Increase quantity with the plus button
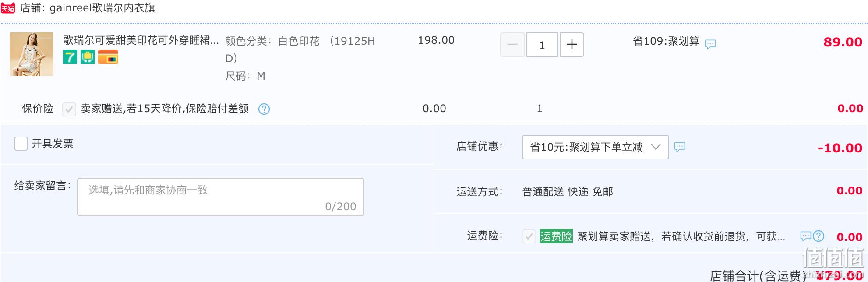This screenshot has height=282, width=868. (572, 45)
